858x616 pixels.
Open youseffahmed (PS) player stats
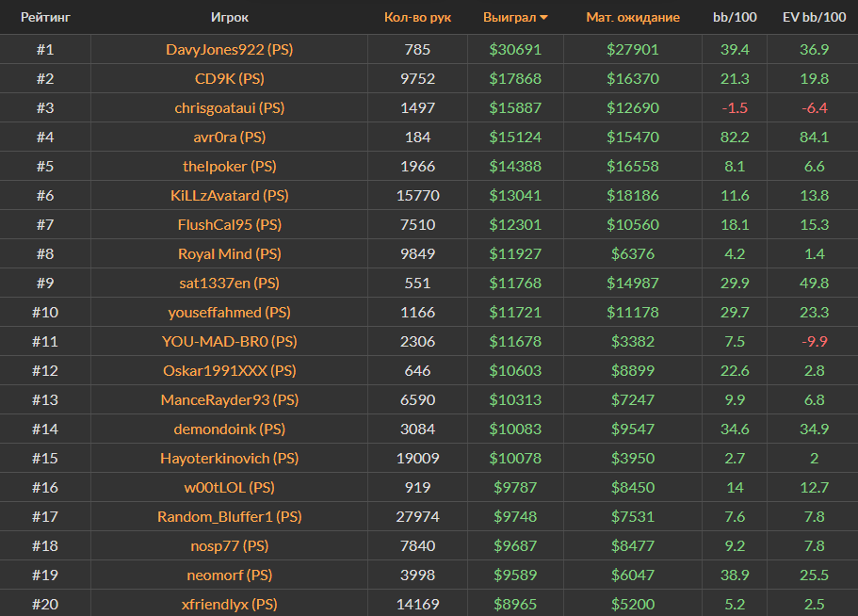tap(229, 313)
